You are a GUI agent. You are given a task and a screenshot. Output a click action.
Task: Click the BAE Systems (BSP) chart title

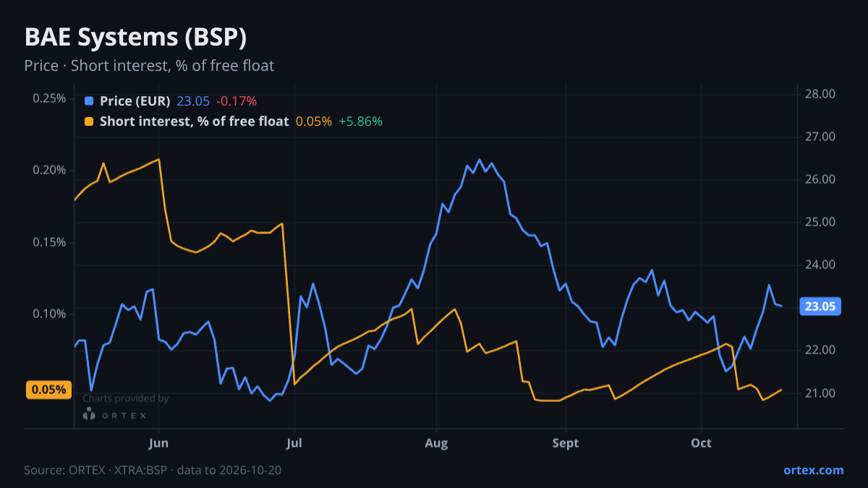point(136,38)
